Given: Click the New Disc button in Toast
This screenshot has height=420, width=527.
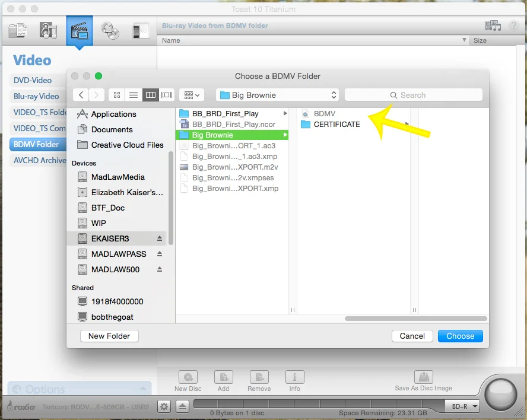Looking at the screenshot, I should pos(188,381).
